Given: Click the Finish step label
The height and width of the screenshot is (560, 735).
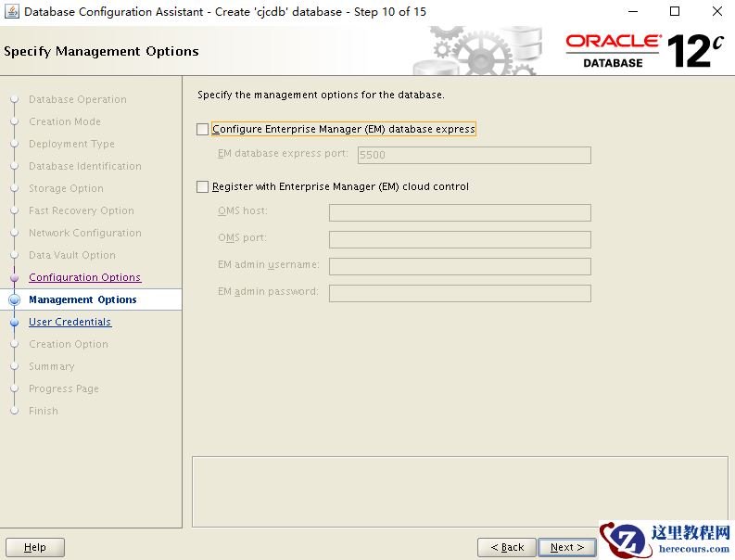Looking at the screenshot, I should point(44,411).
